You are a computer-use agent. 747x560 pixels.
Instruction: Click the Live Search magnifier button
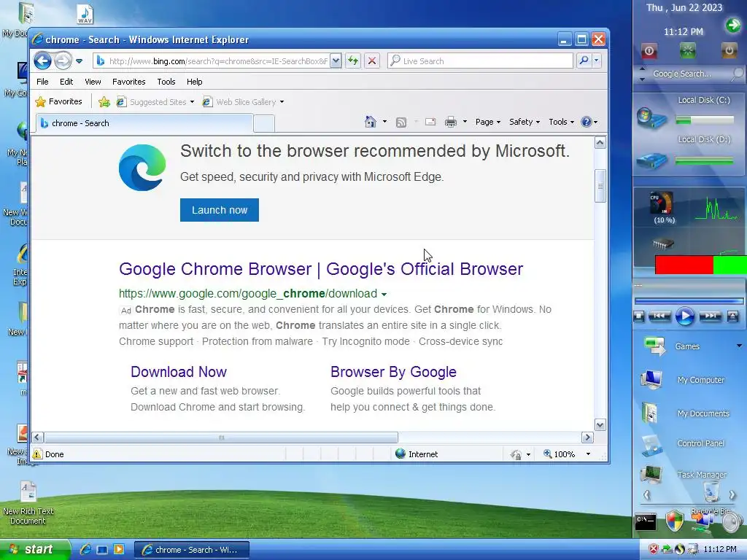(x=584, y=61)
